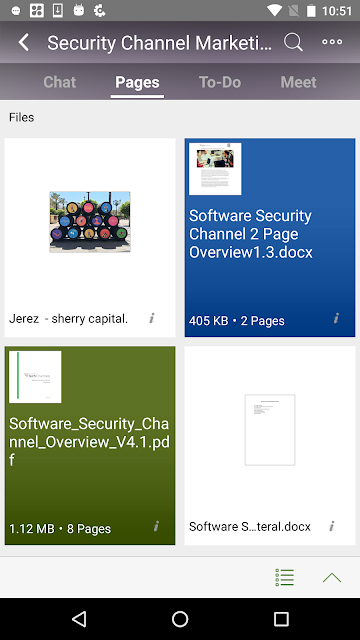The image size is (360, 640).
Task: Open the Software_Security_Channel_Overview_V4.1.pdf tile
Action: (x=90, y=445)
